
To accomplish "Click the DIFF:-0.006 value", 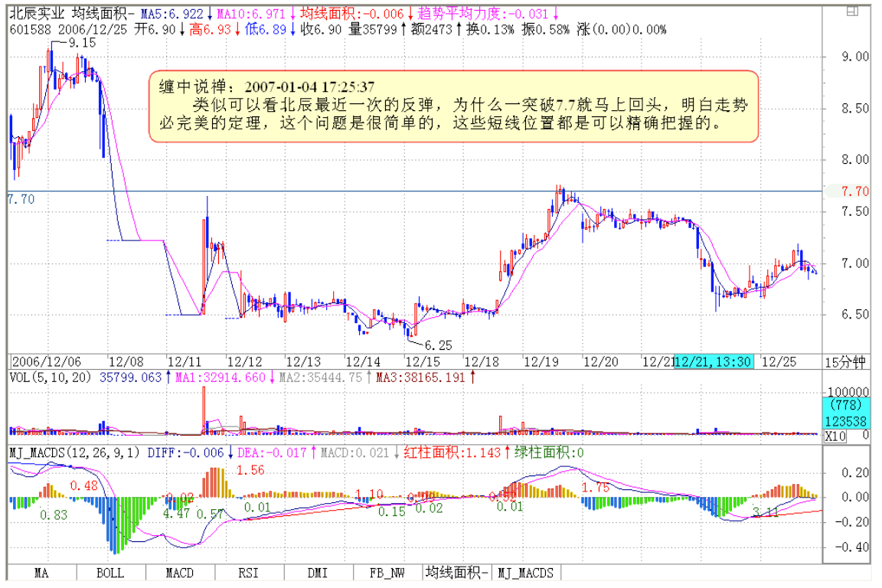I will pyautogui.click(x=185, y=452).
